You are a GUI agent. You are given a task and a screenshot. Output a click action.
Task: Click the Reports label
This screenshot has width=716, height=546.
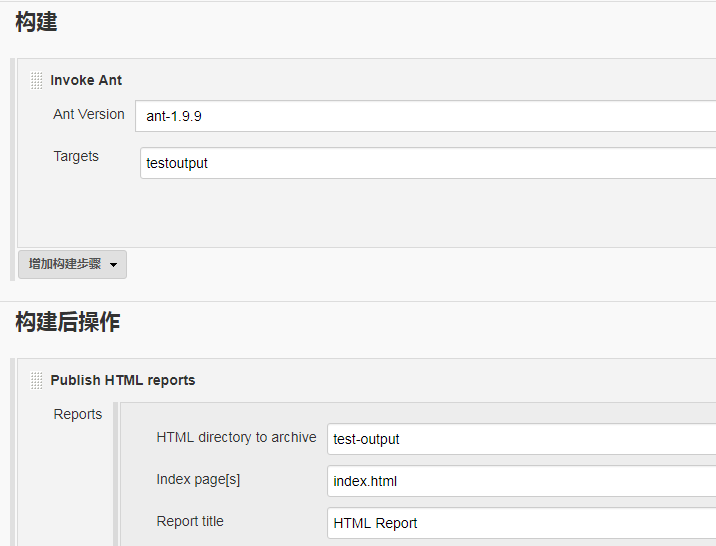coord(78,414)
